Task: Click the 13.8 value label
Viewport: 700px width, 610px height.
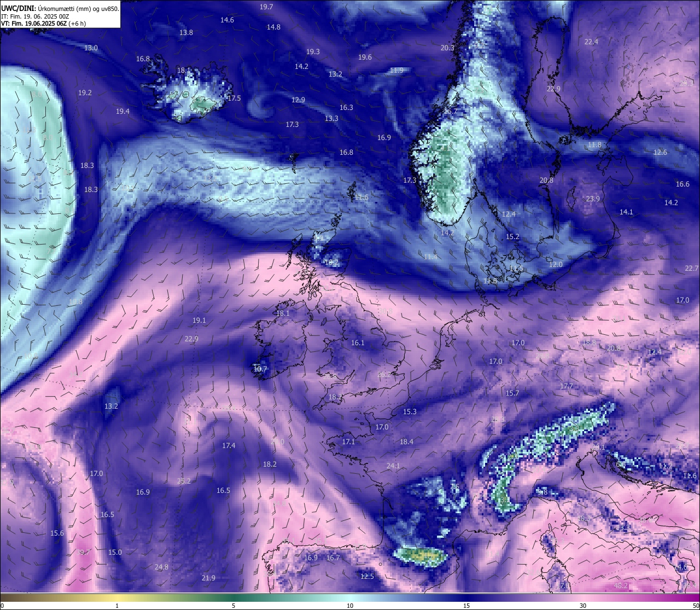Action: [x=186, y=32]
